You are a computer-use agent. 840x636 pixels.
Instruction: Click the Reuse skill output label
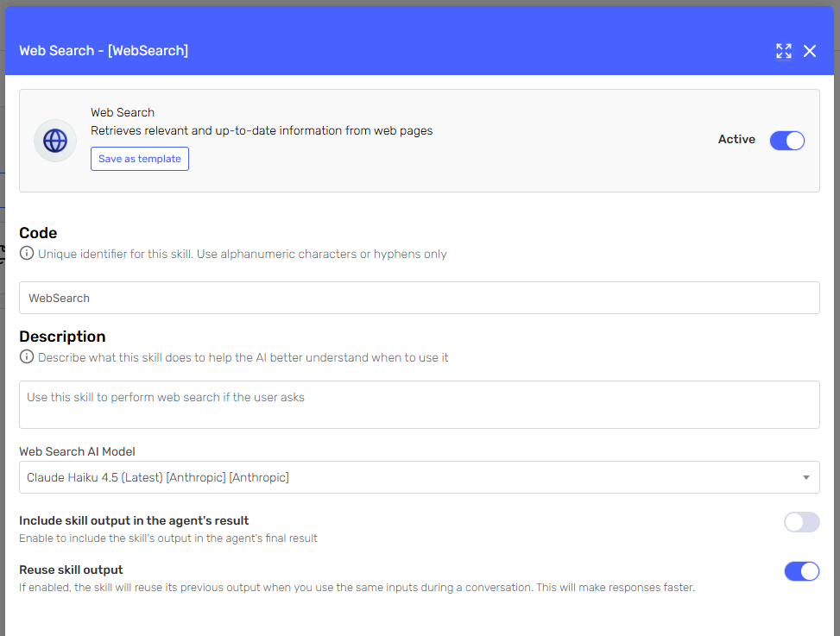pos(71,570)
